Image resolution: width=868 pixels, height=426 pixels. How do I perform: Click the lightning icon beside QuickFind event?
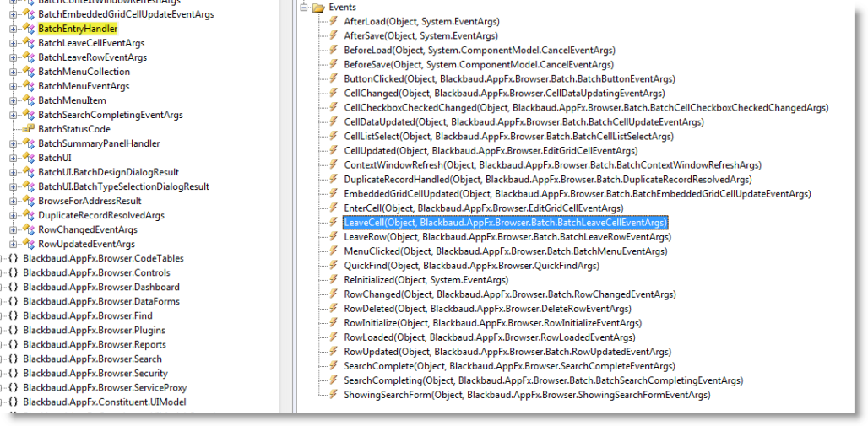(x=334, y=266)
